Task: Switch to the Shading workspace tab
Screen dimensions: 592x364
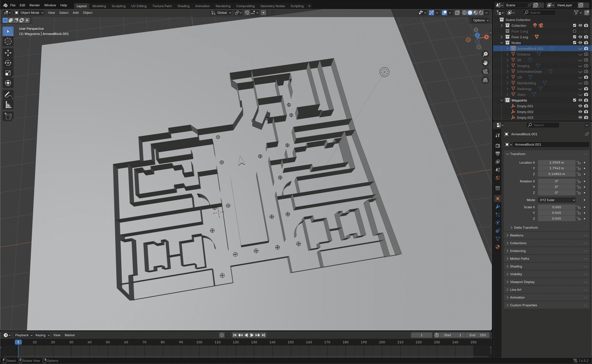Action: [183, 6]
